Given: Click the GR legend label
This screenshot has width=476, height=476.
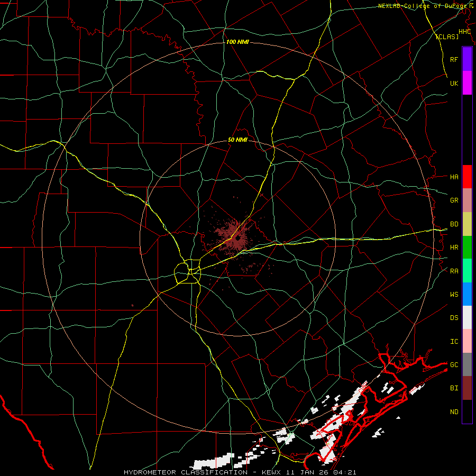Looking at the screenshot, I should pyautogui.click(x=454, y=200).
